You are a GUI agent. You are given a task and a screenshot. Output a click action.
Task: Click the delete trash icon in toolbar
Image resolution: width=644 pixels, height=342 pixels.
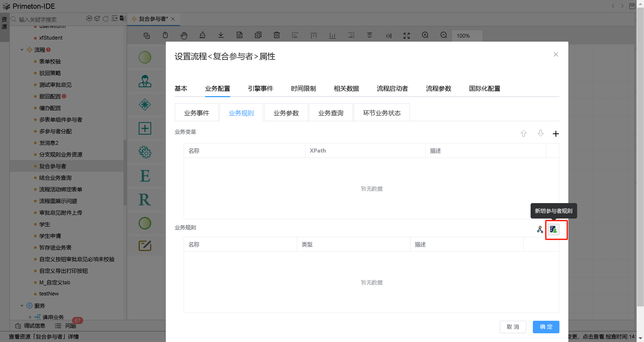point(276,35)
